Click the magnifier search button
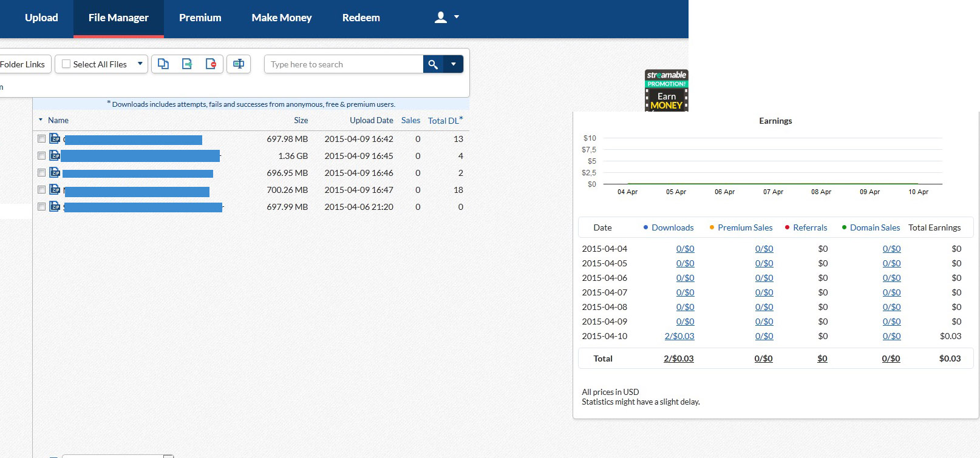The height and width of the screenshot is (458, 980). [x=433, y=64]
